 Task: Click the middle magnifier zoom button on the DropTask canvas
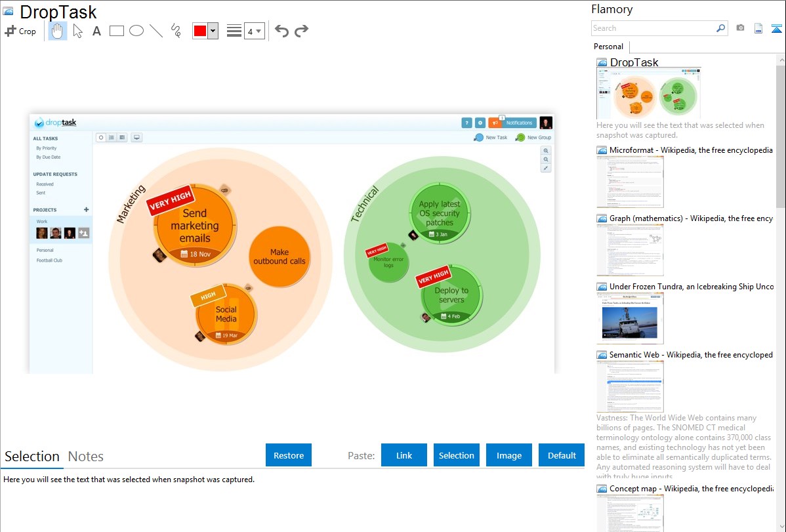click(x=546, y=159)
